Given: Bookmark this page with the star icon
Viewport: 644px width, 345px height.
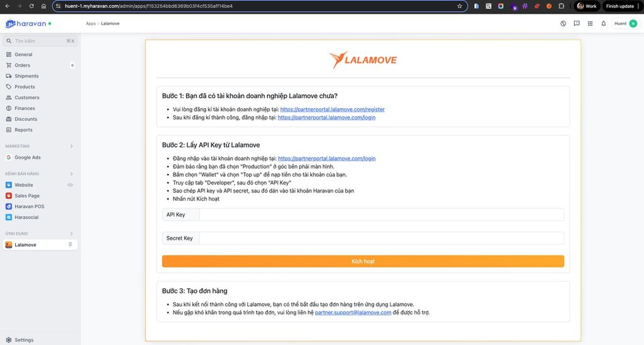Looking at the screenshot, I should point(460,6).
